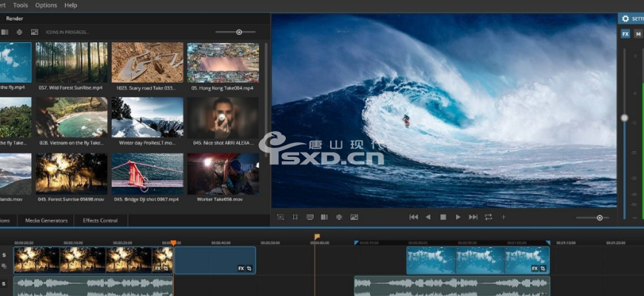
Task: Filter media bin by image icon
Action: (35, 32)
